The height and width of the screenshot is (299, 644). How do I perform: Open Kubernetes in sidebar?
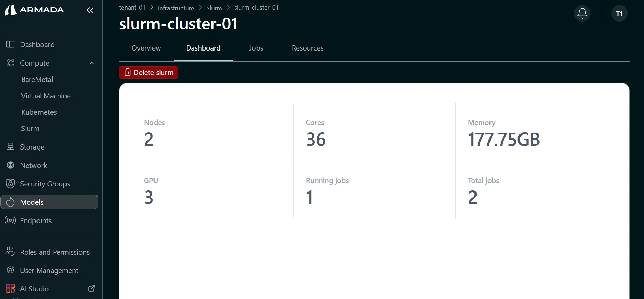tap(39, 112)
